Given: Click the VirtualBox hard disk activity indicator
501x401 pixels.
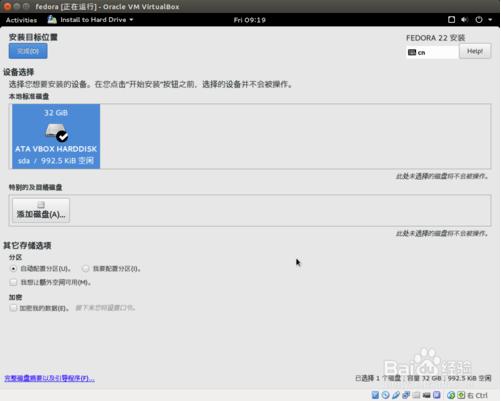Looking at the screenshot, I should point(375,395).
